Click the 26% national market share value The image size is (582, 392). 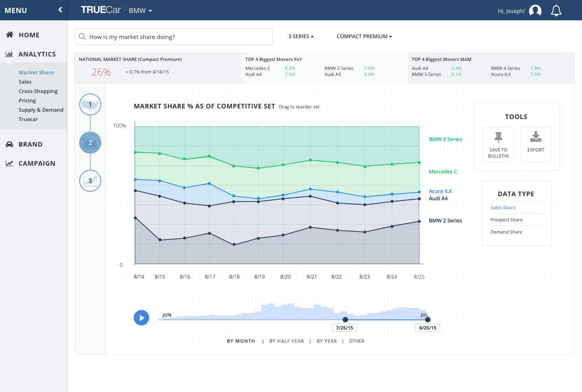coord(101,72)
